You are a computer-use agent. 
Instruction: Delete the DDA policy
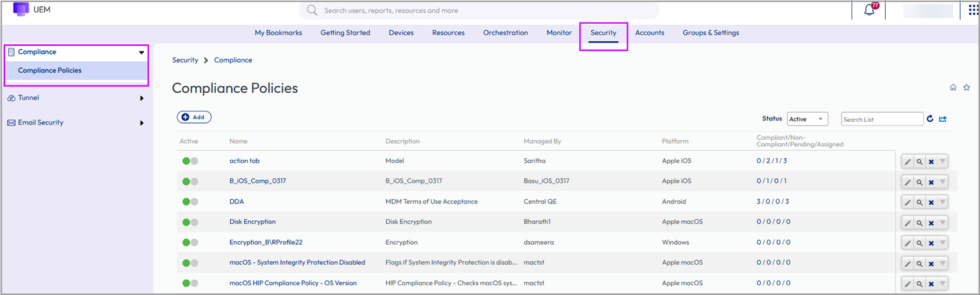931,202
